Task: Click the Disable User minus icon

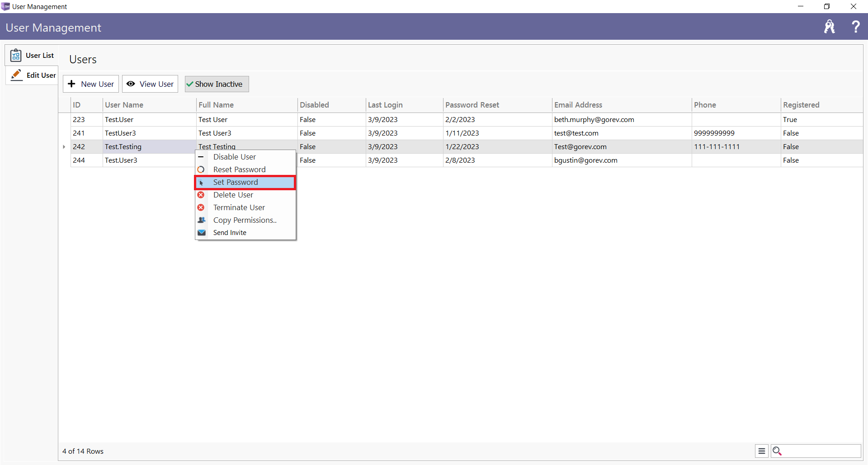Action: tap(201, 157)
